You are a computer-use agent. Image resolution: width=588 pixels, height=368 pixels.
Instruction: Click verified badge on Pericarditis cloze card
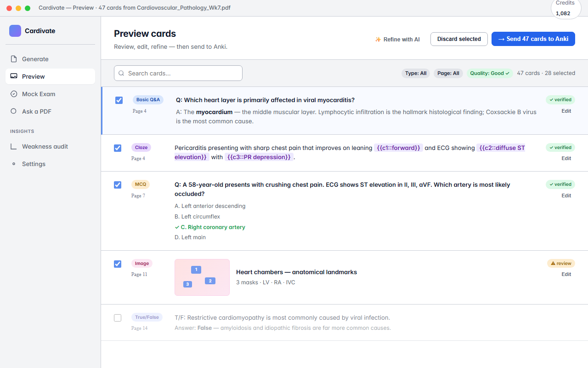tap(560, 147)
